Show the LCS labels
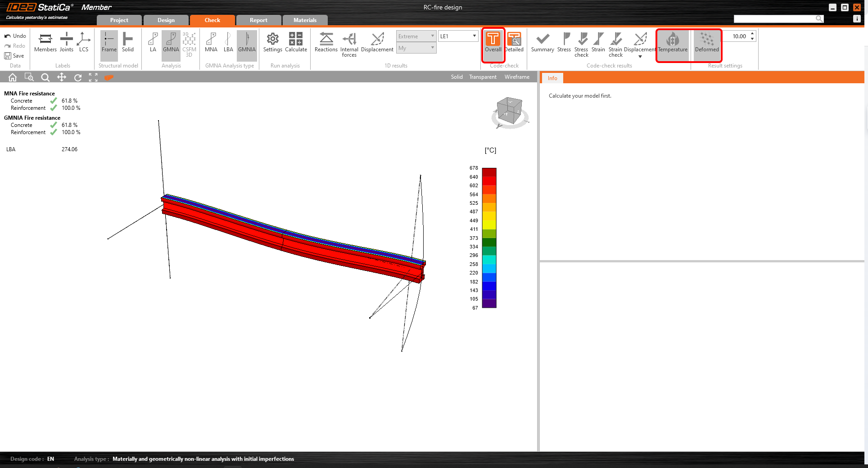Viewport: 868px width, 468px height. click(84, 42)
